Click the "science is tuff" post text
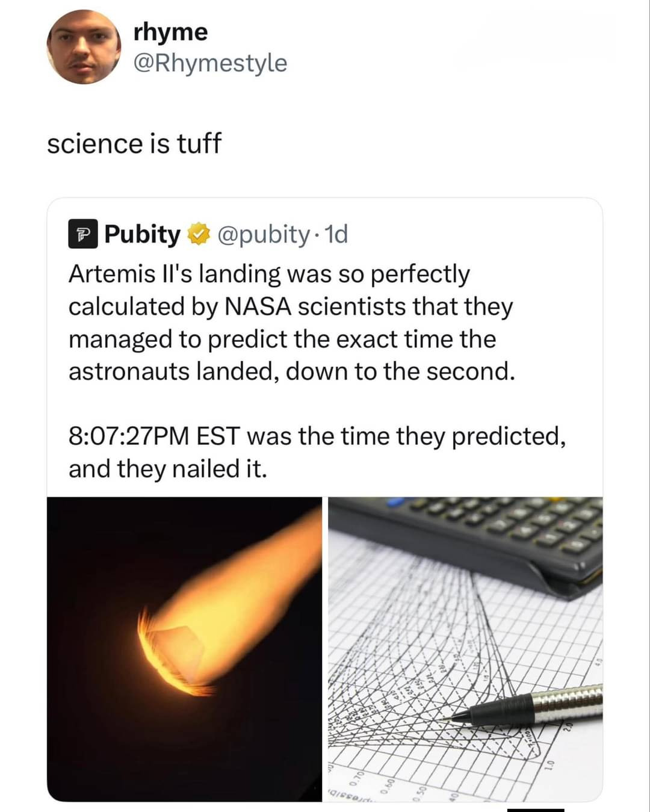 (134, 143)
